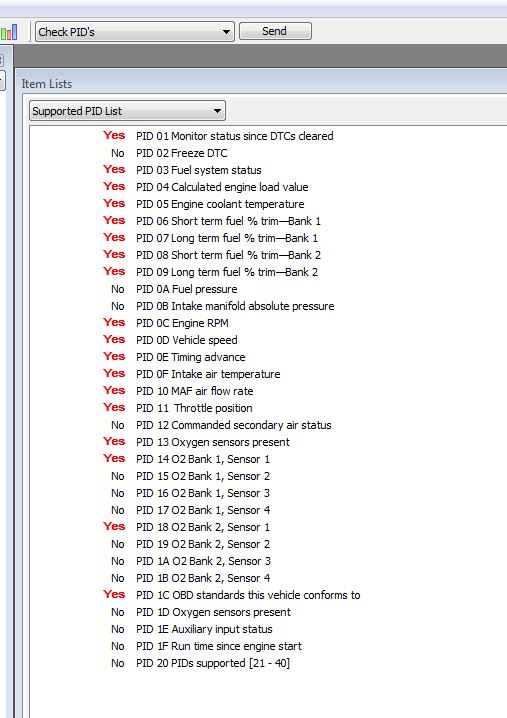Open the Check PID's dropdown

135,32
